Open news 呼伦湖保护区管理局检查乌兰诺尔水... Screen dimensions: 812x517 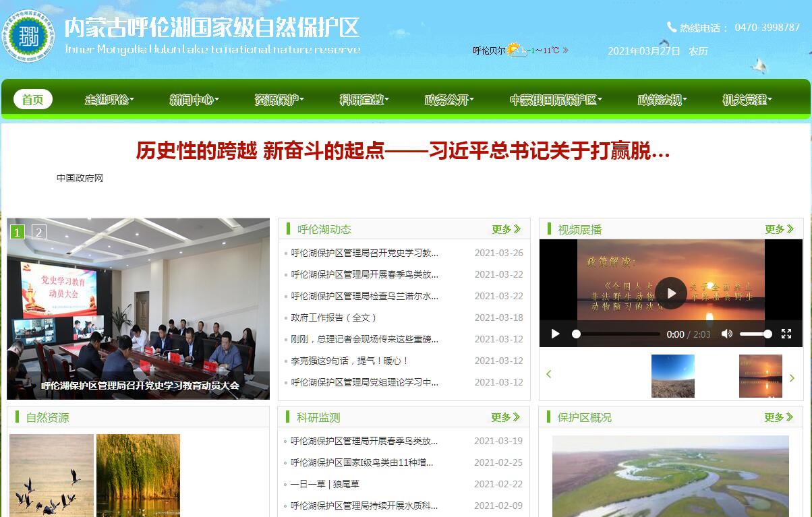pyautogui.click(x=365, y=296)
